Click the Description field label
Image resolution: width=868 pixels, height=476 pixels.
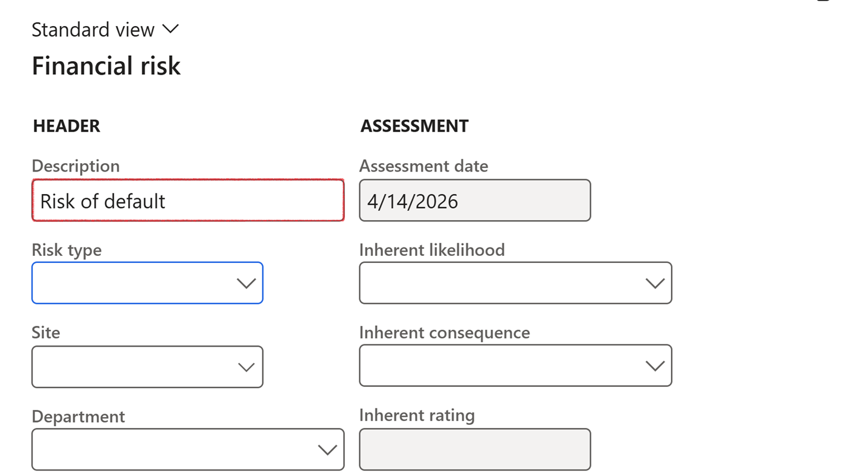(x=75, y=166)
